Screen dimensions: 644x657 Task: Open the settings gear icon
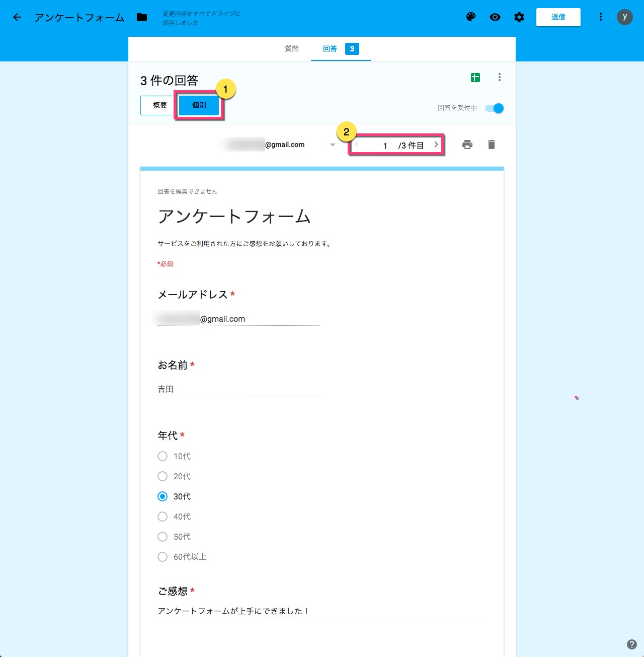click(x=519, y=17)
